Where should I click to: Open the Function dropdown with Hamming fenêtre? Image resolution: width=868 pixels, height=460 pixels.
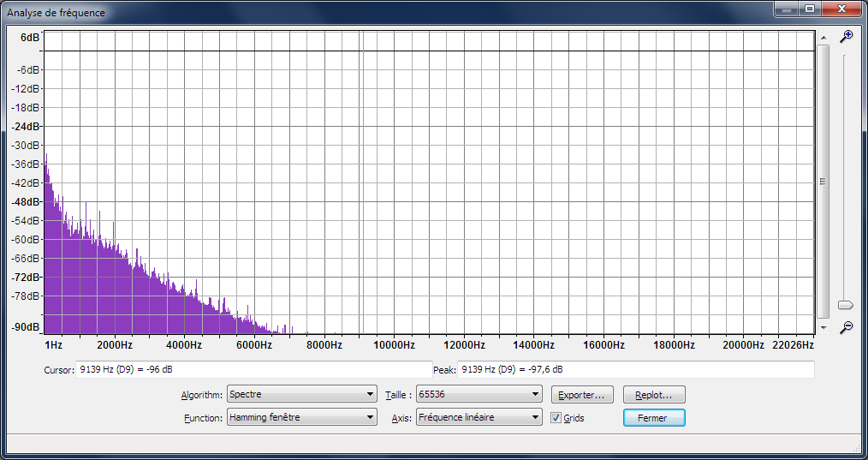coord(301,418)
